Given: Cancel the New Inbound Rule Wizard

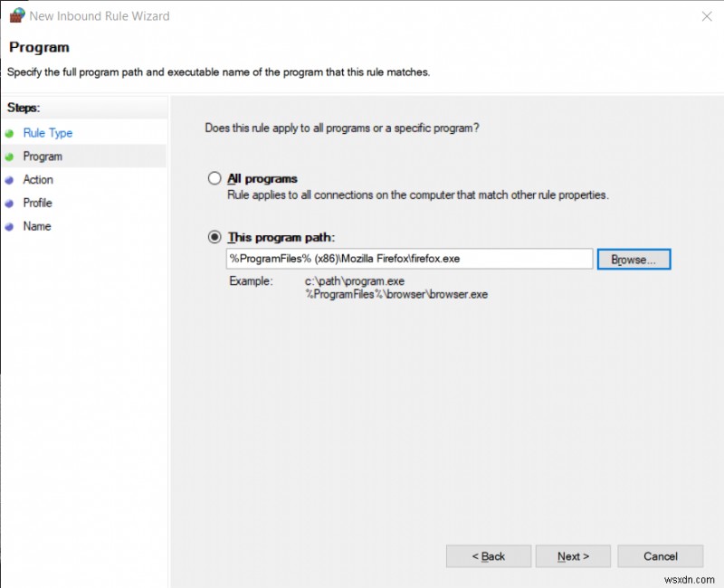Looking at the screenshot, I should [661, 556].
